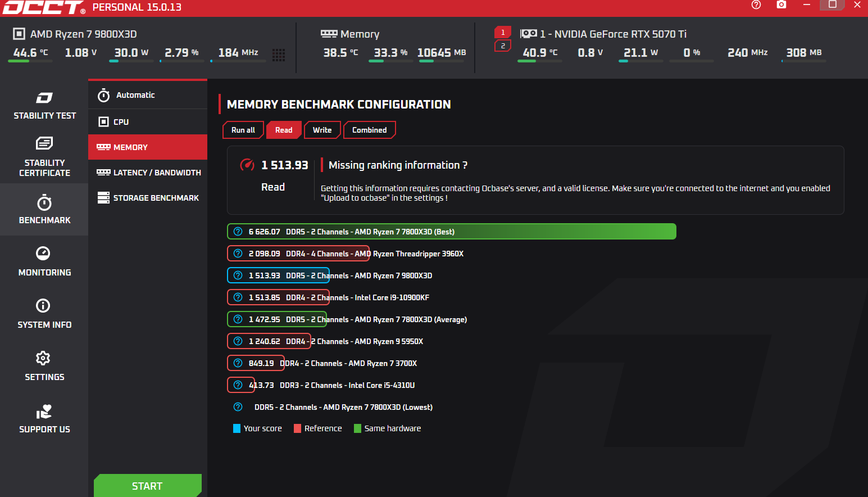Viewport: 868px width, 497px height.
Task: Click the graphics card icon beside NVIDIA GeForce
Action: click(x=529, y=34)
